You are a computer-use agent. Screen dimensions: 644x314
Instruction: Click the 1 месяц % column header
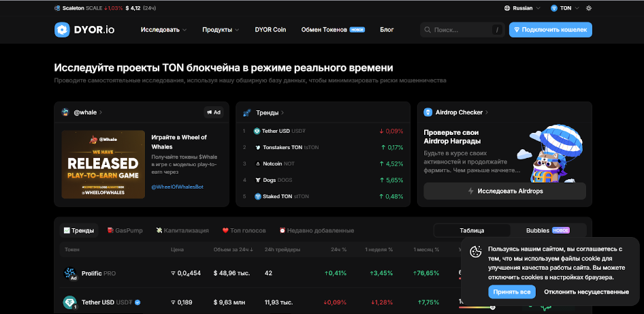pyautogui.click(x=426, y=249)
